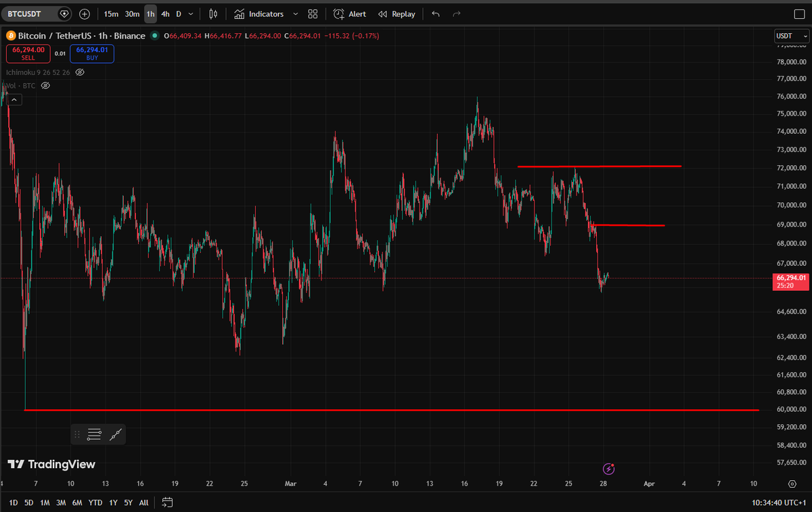This screenshot has height=512, width=812.
Task: Set date range to YTD
Action: pos(95,503)
